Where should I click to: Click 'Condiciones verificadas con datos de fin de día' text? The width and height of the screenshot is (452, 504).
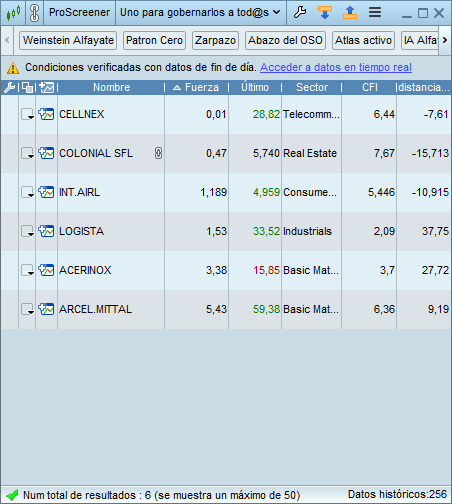141,67
